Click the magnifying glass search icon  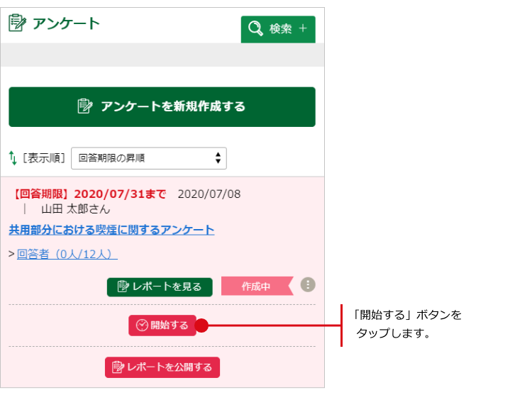(x=255, y=29)
